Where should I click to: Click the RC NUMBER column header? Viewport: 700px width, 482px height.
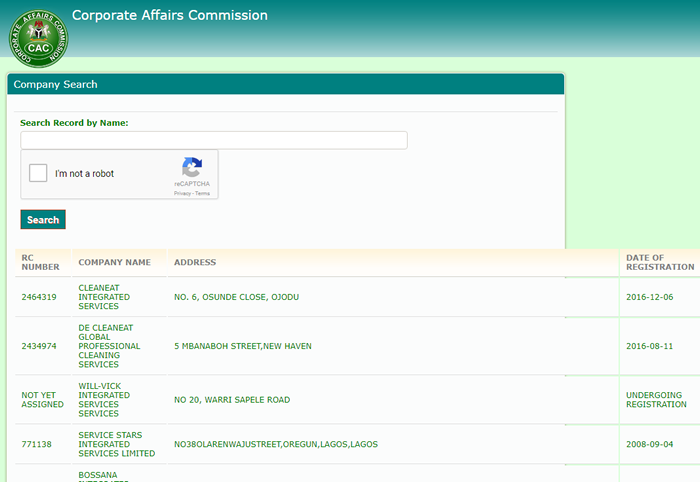40,262
